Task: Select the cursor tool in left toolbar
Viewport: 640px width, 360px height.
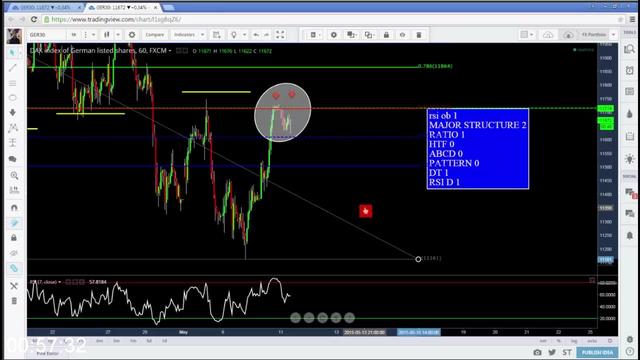Action: click(13, 52)
